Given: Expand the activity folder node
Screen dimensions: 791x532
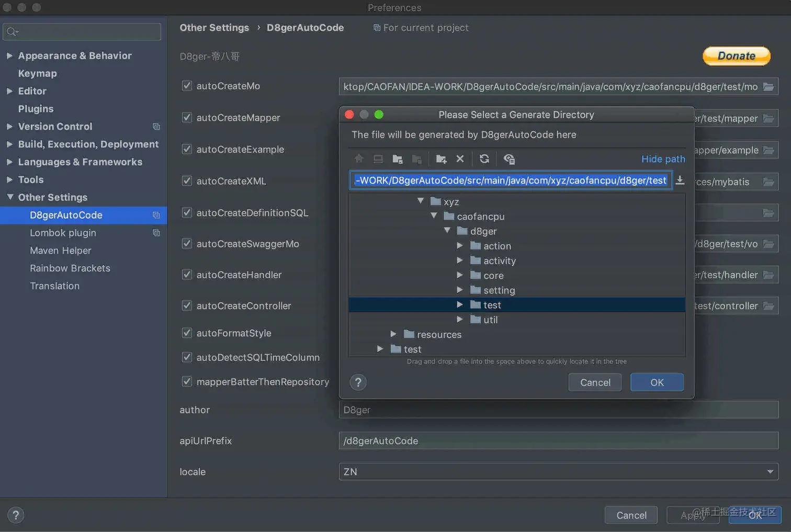Looking at the screenshot, I should point(459,260).
